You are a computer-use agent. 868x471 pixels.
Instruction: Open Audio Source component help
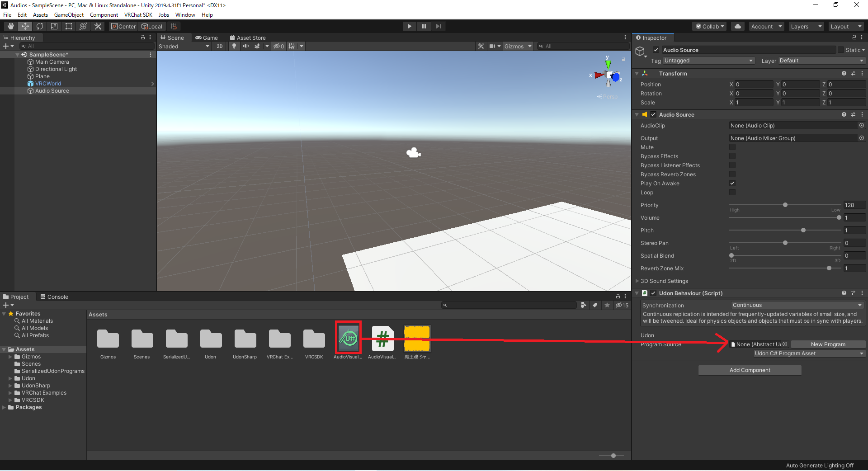point(844,115)
